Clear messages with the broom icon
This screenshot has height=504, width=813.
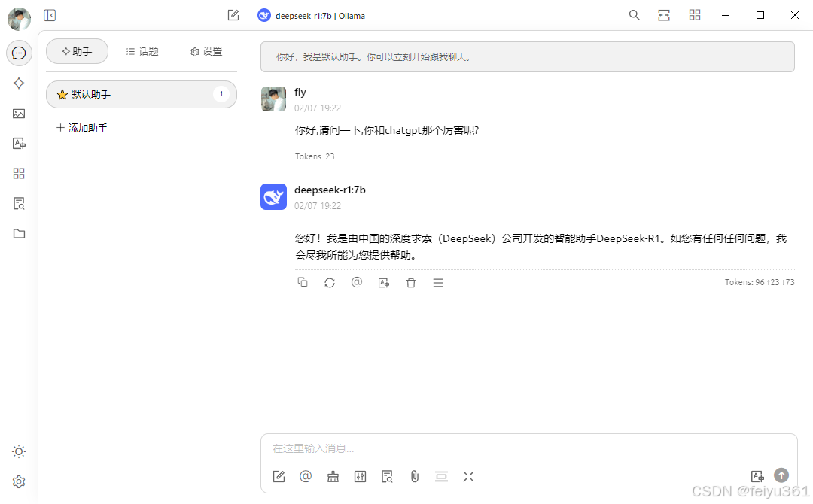(333, 477)
